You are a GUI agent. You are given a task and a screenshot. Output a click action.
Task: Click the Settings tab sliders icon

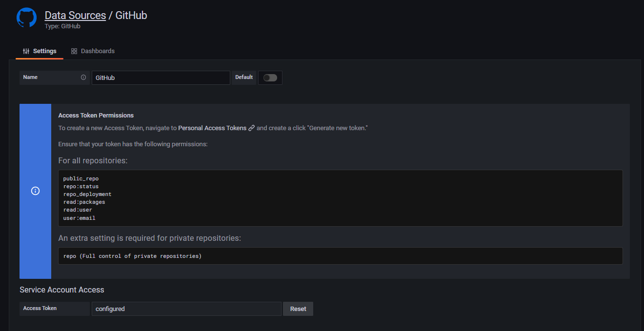26,51
